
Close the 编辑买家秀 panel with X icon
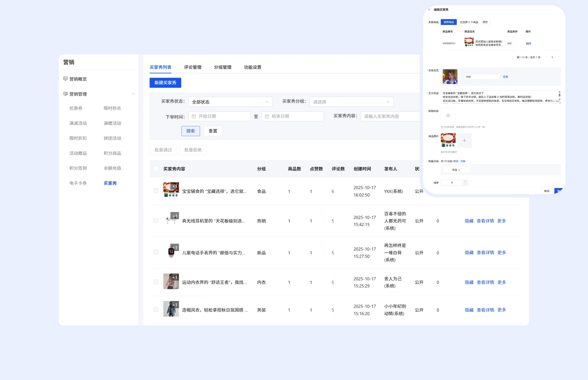[x=429, y=10]
